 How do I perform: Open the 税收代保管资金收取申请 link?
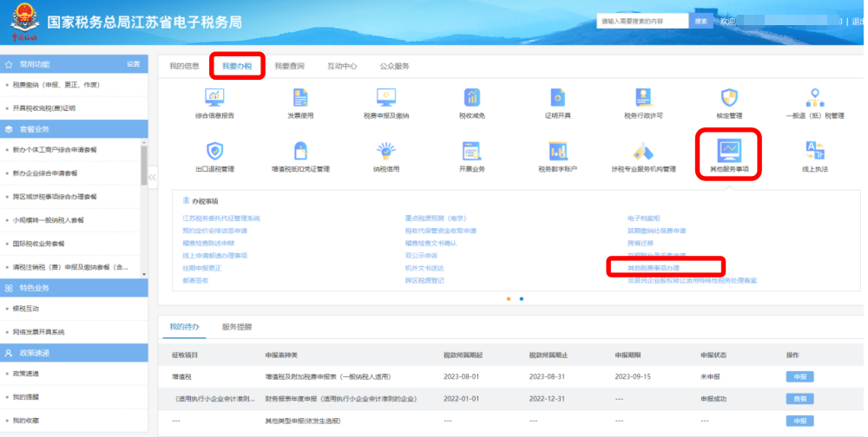coord(441,231)
